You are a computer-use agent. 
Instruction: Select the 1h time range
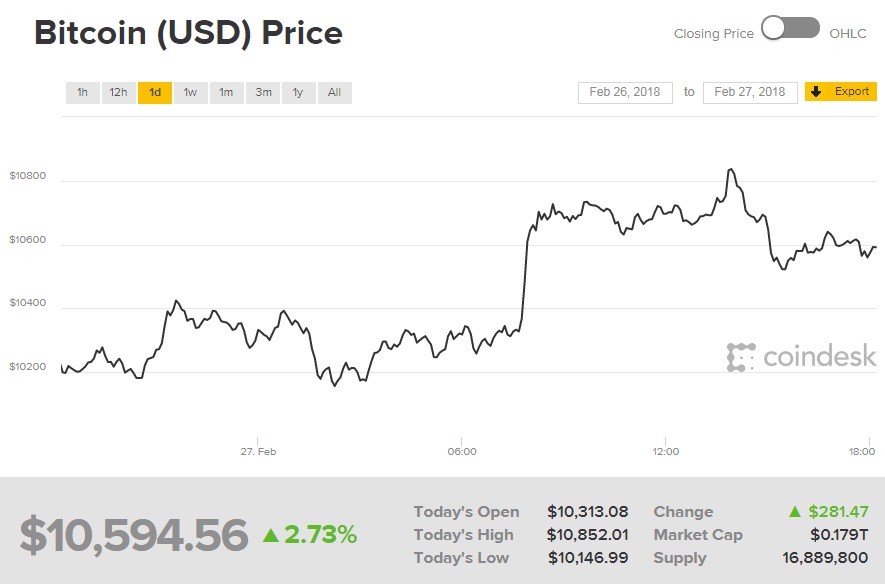point(82,92)
